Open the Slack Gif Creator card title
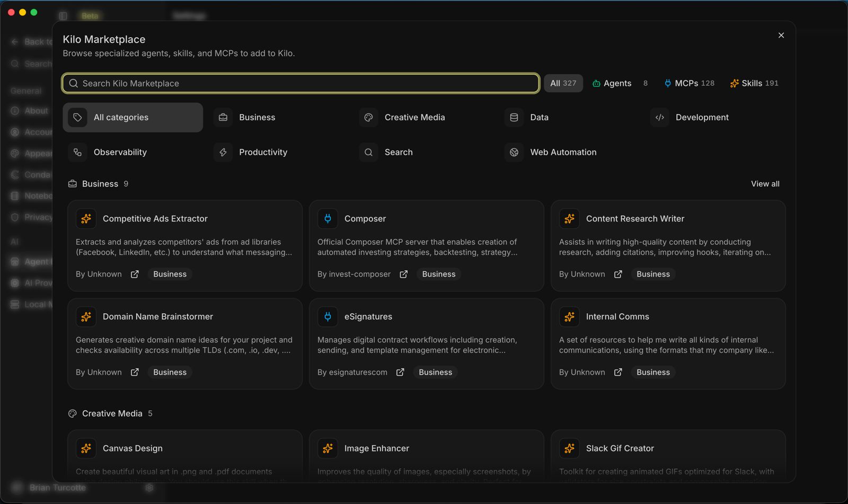 point(620,448)
